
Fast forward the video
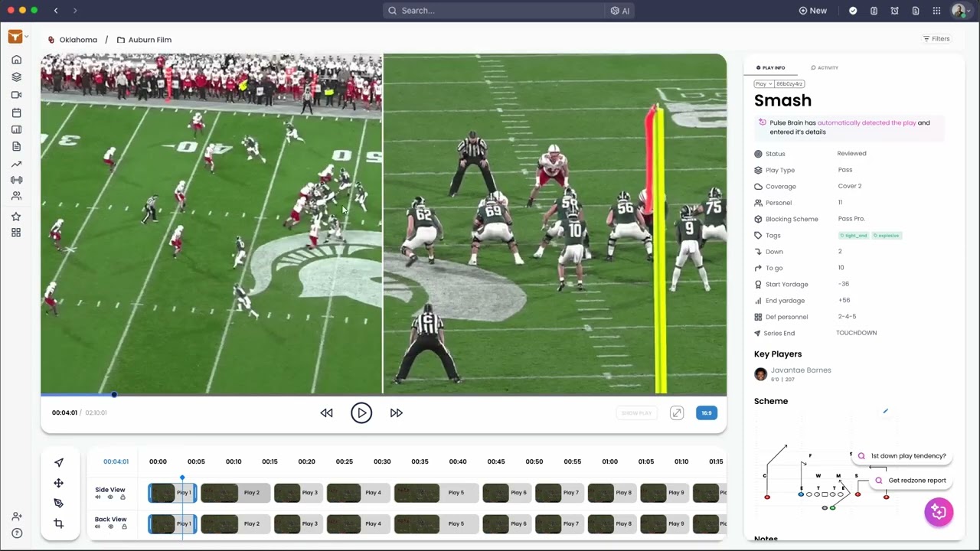point(396,412)
